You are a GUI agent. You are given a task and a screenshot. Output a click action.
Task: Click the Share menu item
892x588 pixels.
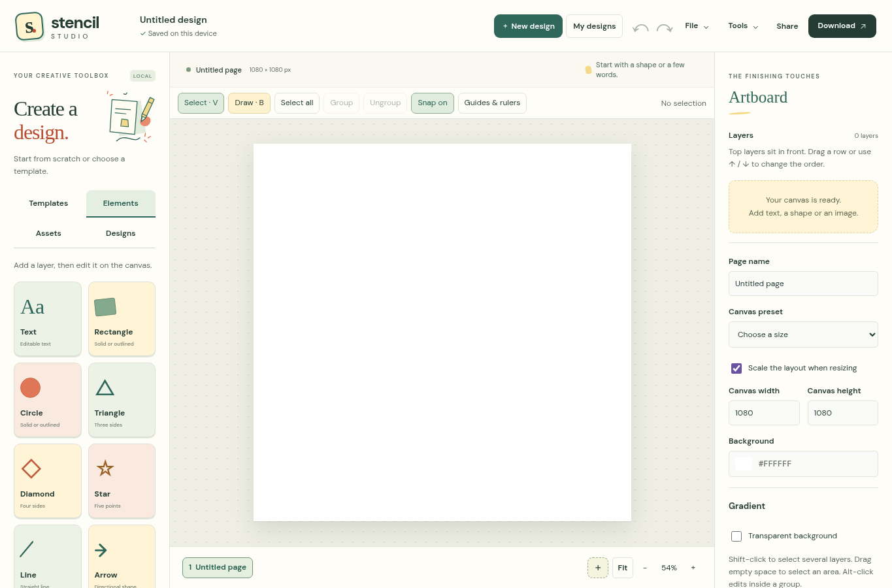coord(787,26)
